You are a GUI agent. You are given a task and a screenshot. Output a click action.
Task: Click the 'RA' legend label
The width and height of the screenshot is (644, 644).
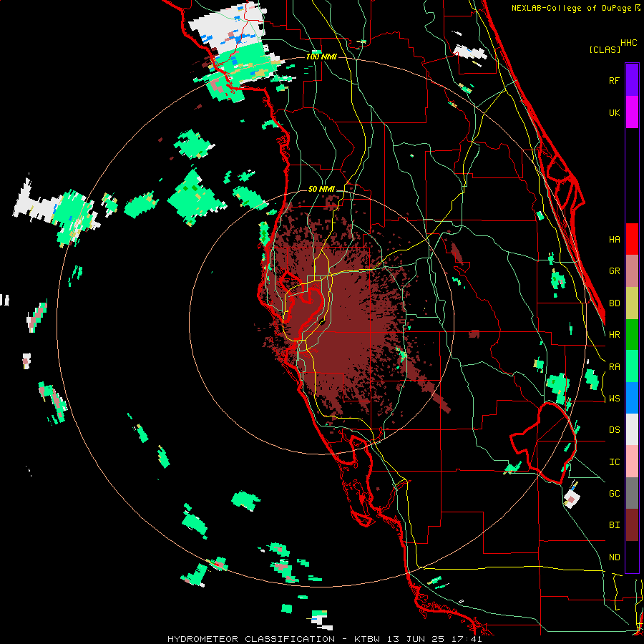click(614, 367)
